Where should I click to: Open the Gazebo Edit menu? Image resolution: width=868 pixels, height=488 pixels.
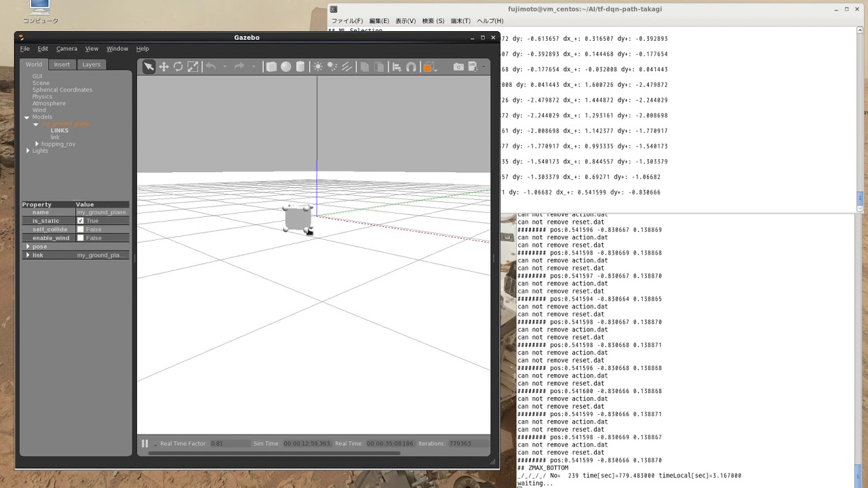pos(43,49)
